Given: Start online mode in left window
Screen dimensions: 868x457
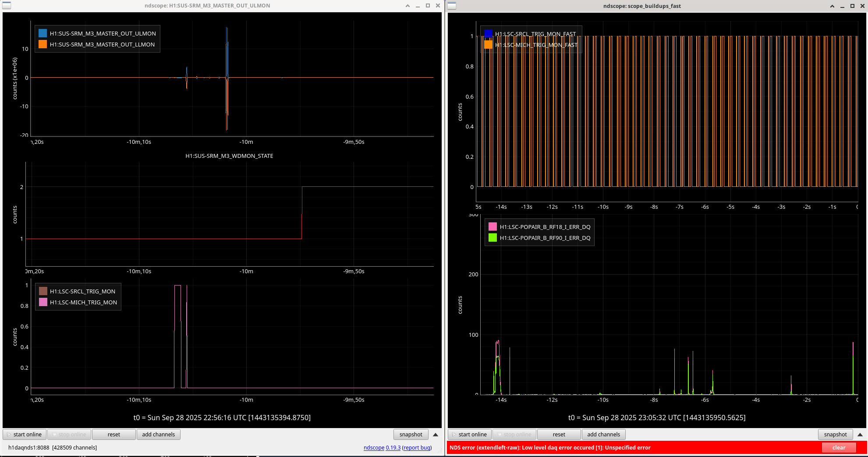Looking at the screenshot, I should pyautogui.click(x=25, y=435).
